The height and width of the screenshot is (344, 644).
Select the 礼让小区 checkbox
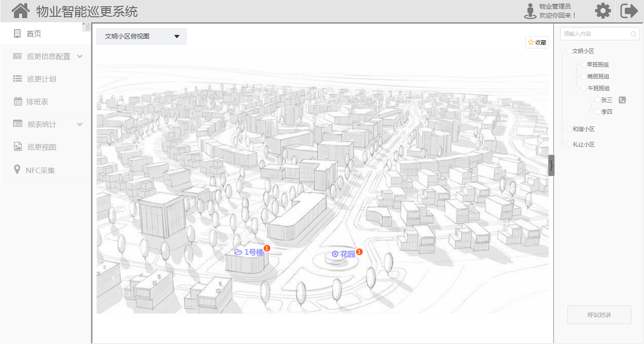point(569,145)
